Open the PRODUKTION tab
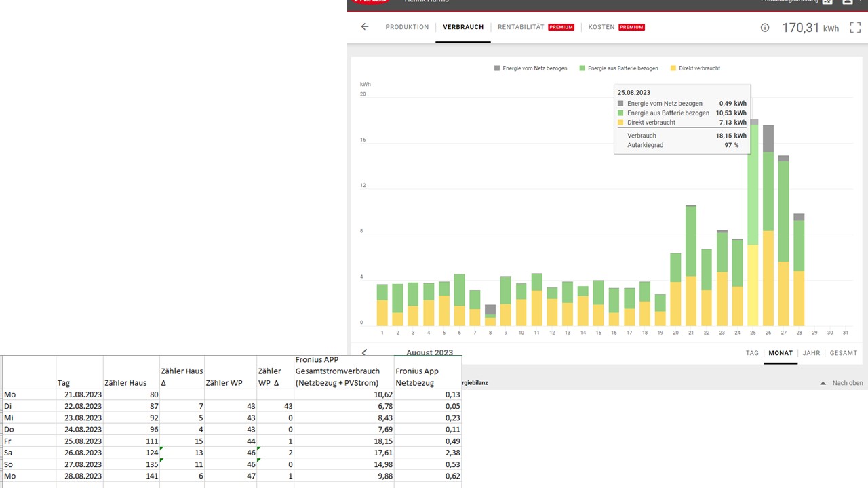This screenshot has width=868, height=488. [x=407, y=27]
